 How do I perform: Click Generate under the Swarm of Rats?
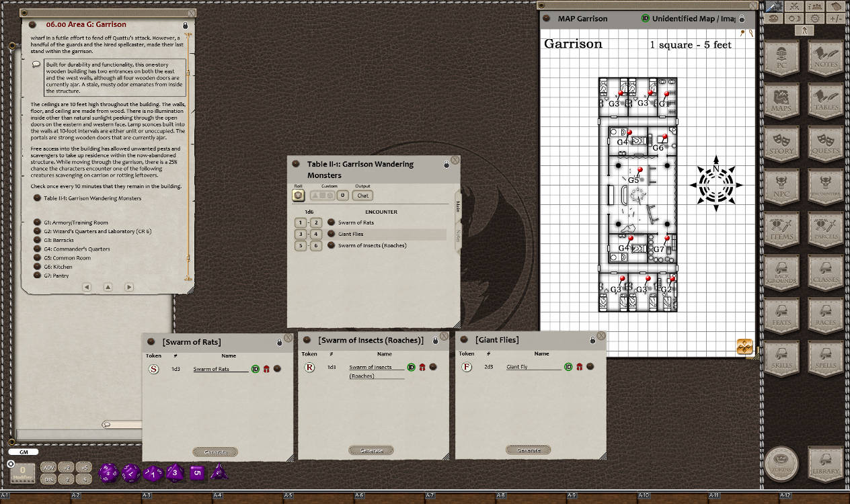(215, 452)
